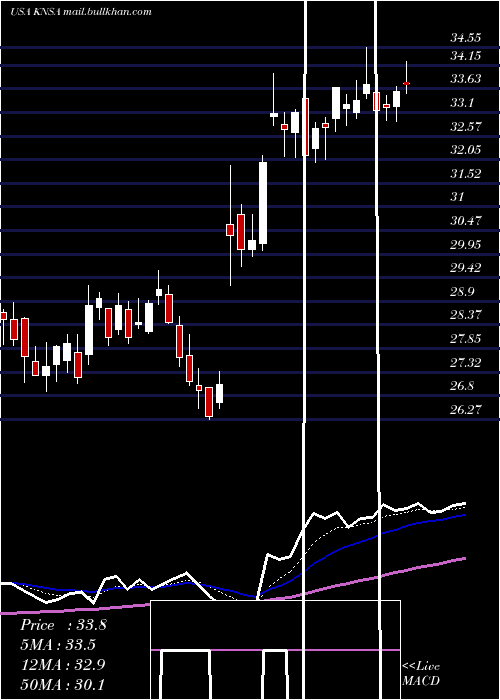The width and height of the screenshot is (500, 700).
Task: Click the 28.9 price axis label
Action: pos(462,292)
